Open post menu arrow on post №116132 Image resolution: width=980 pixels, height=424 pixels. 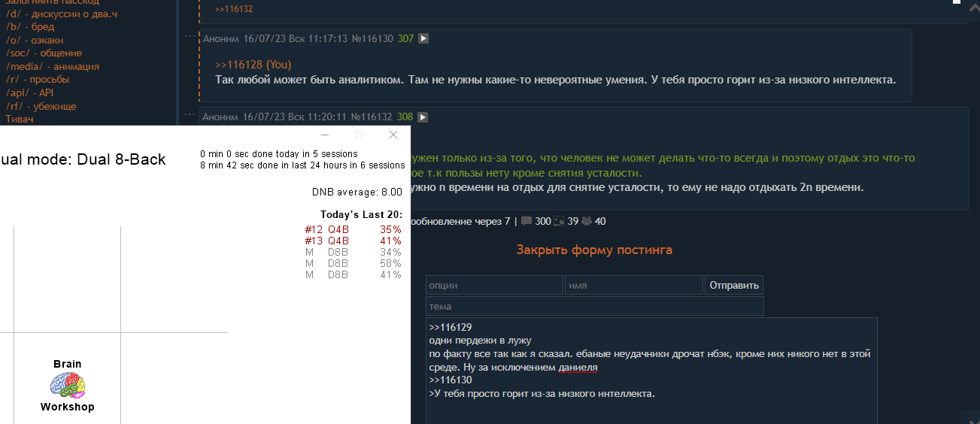[423, 117]
